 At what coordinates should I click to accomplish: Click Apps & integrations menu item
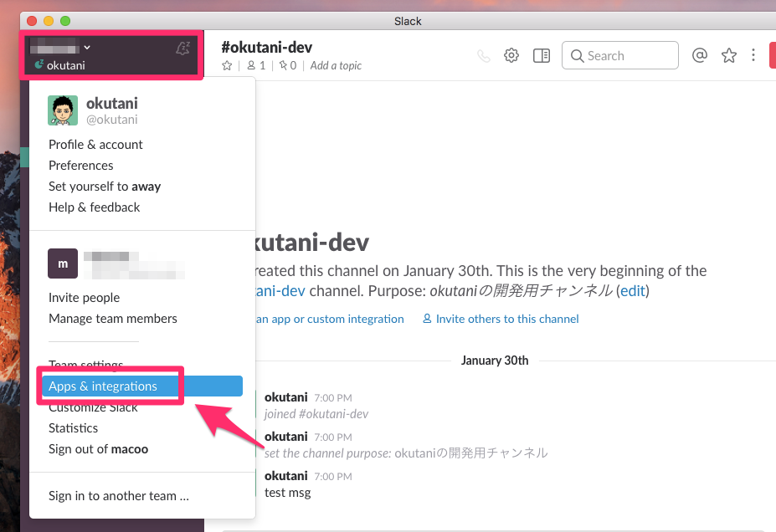pos(142,386)
